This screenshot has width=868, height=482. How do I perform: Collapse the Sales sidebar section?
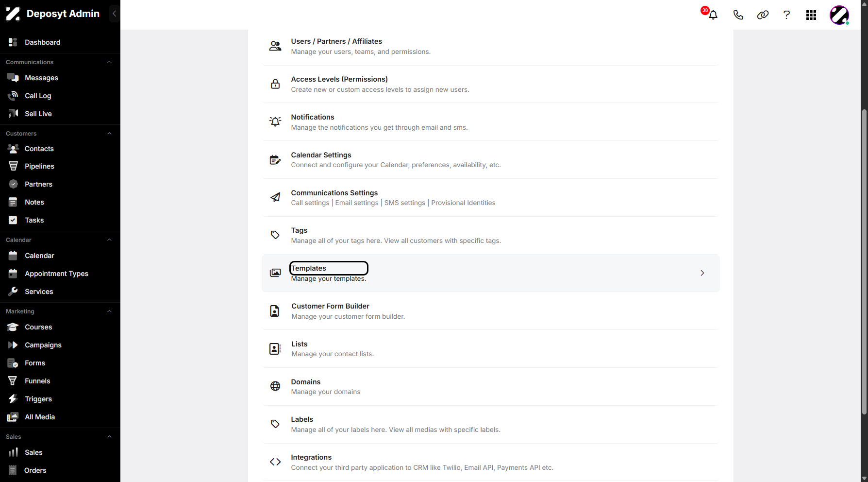coord(109,437)
